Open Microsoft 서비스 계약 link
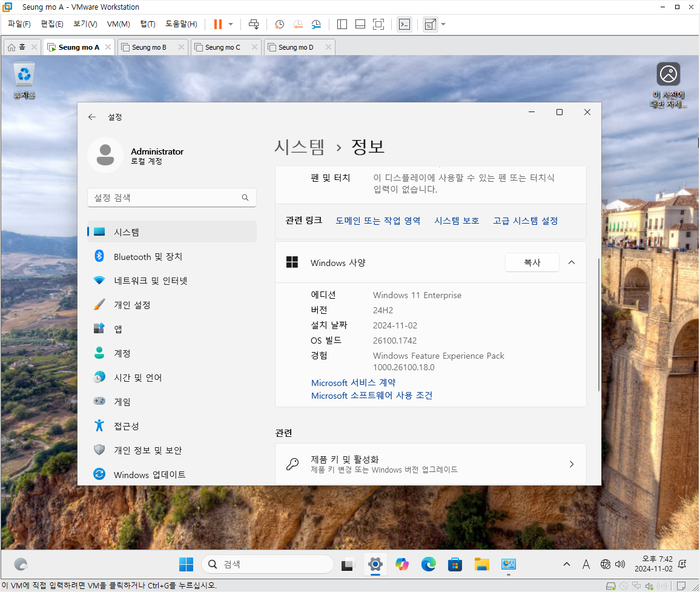This screenshot has height=592, width=700. point(353,383)
